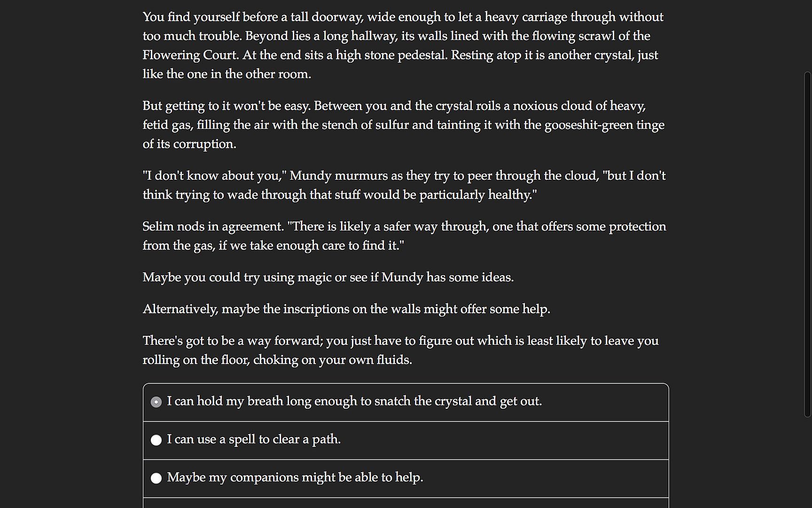
Task: Choose the "use a spell" radio button
Action: coord(156,440)
